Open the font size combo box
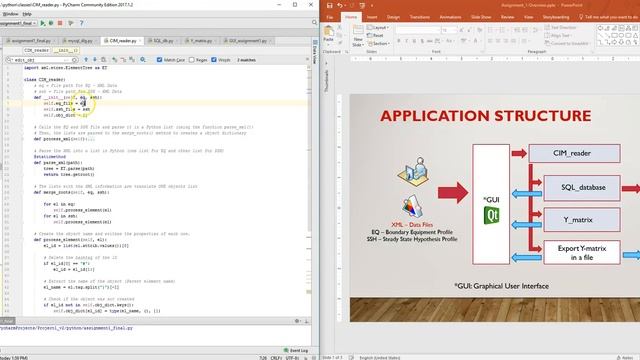The image size is (640, 360). 449,30
